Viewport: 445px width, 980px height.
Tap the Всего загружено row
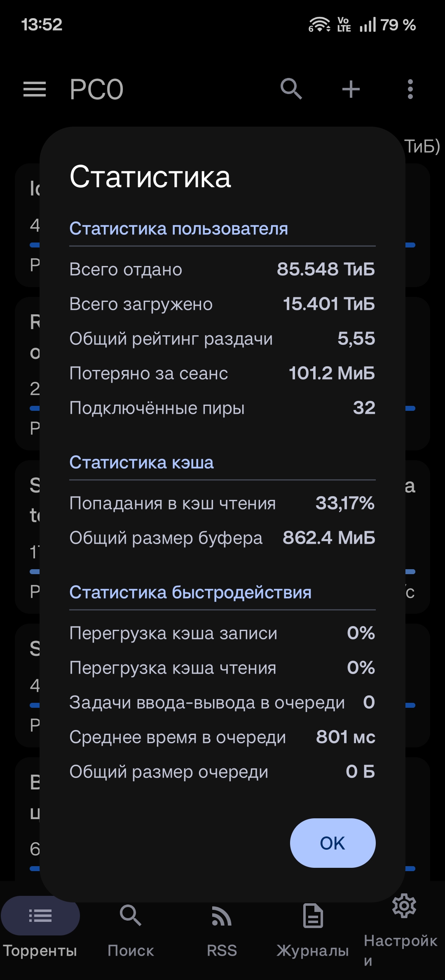click(222, 304)
